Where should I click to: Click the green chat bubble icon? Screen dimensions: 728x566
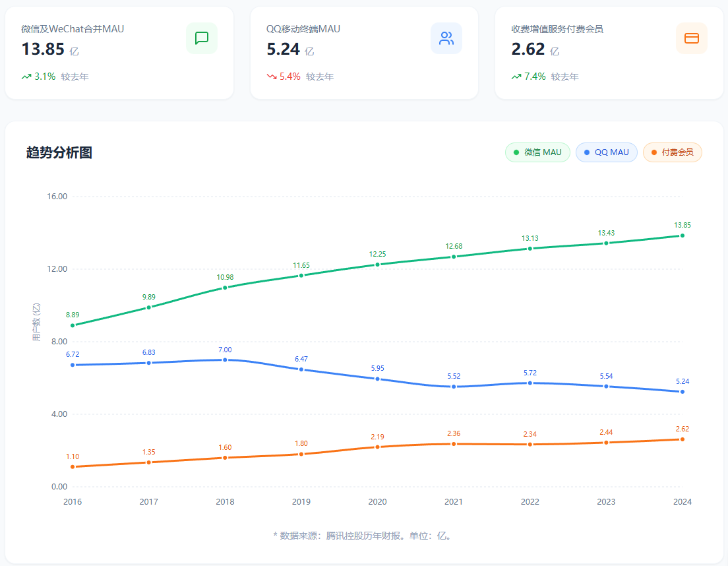(x=201, y=38)
